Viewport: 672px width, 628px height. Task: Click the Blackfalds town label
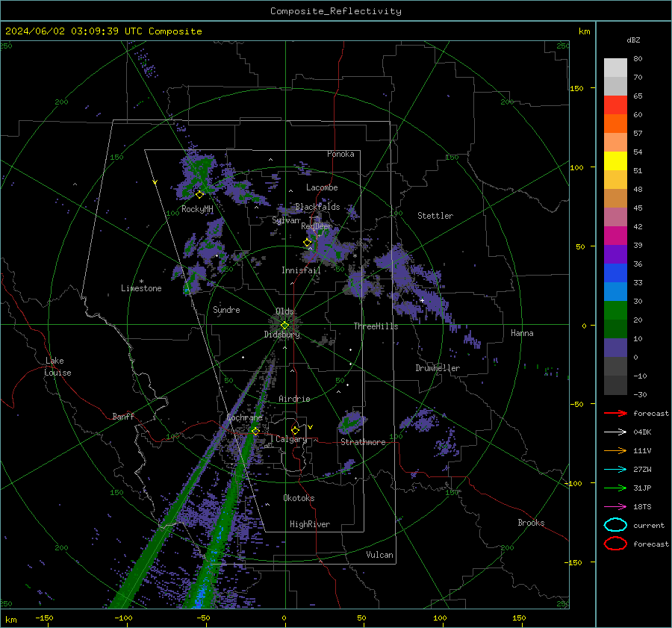tap(317, 207)
